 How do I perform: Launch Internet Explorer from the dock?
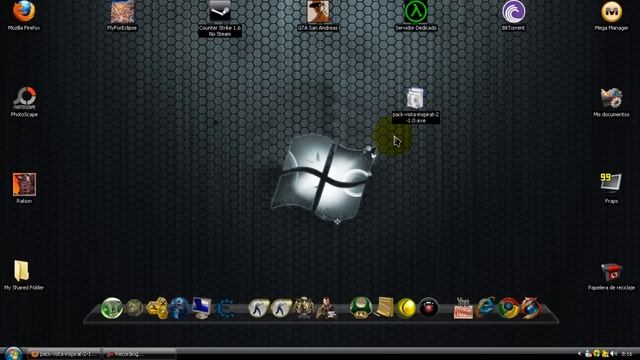pyautogui.click(x=486, y=308)
